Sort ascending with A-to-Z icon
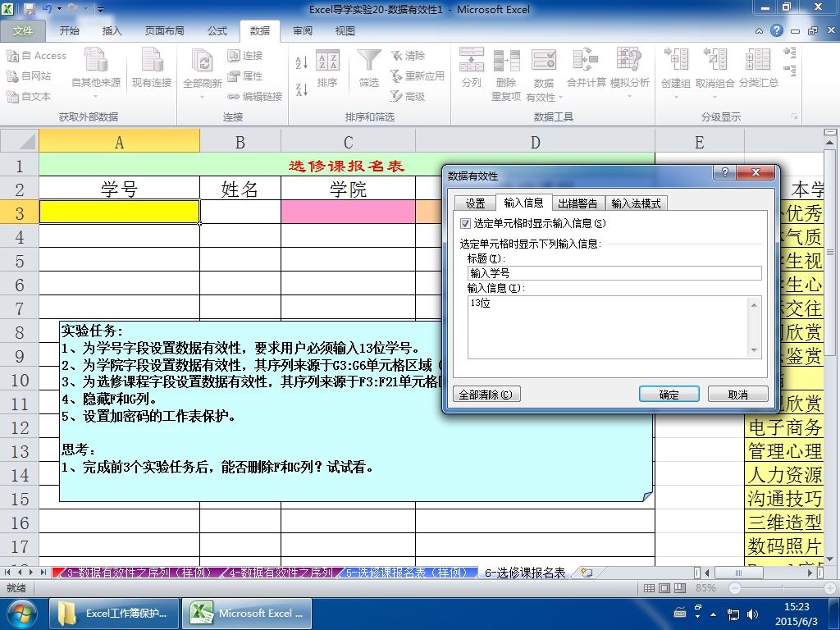The image size is (840, 630). [302, 62]
